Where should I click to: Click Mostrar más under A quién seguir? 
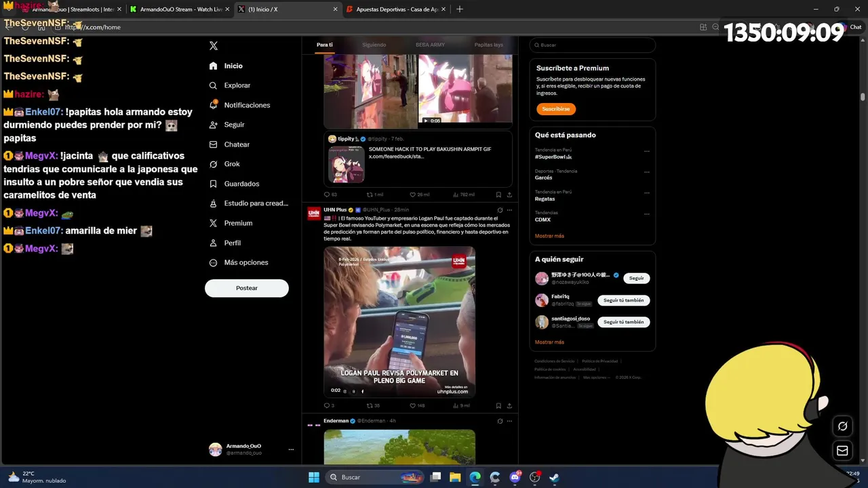549,342
